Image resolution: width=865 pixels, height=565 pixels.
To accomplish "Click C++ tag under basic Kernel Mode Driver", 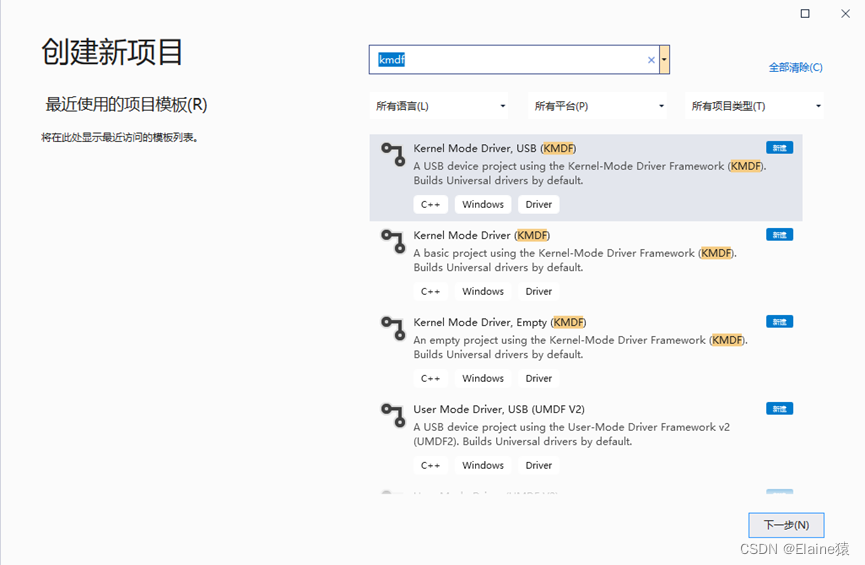I will coord(430,291).
